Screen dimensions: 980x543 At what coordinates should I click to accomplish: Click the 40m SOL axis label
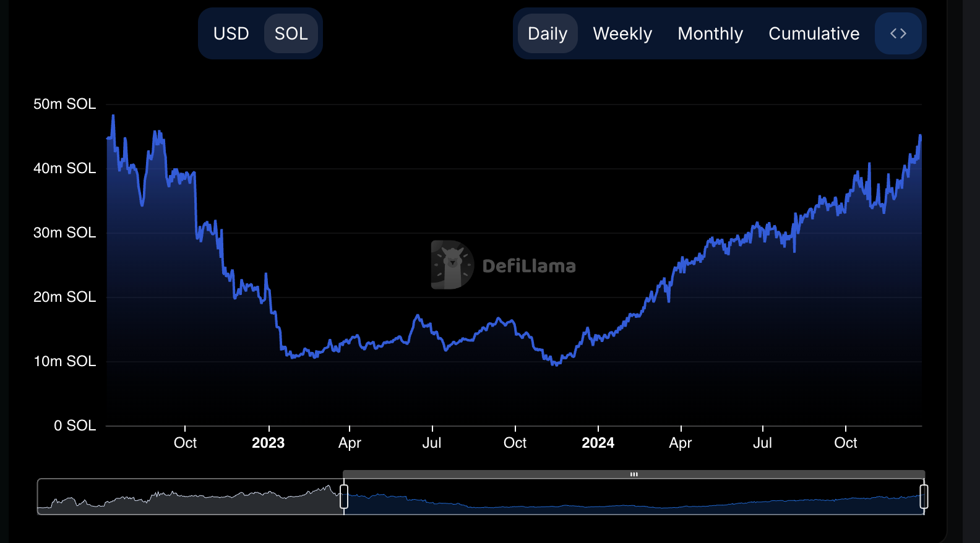(x=65, y=168)
